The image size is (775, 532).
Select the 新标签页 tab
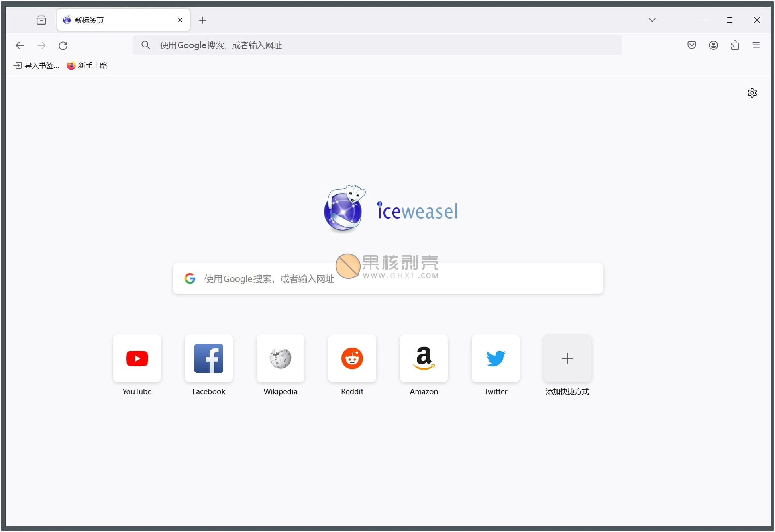click(116, 20)
